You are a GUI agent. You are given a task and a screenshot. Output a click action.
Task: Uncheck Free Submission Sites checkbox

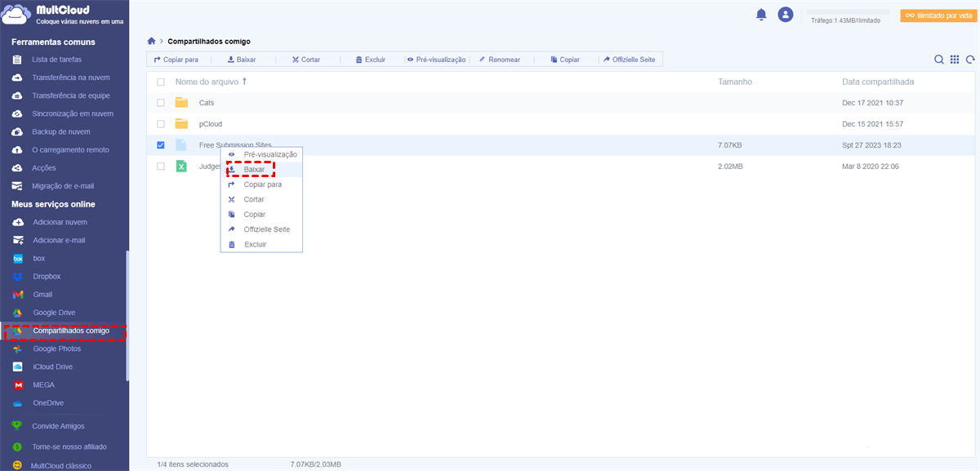click(160, 145)
